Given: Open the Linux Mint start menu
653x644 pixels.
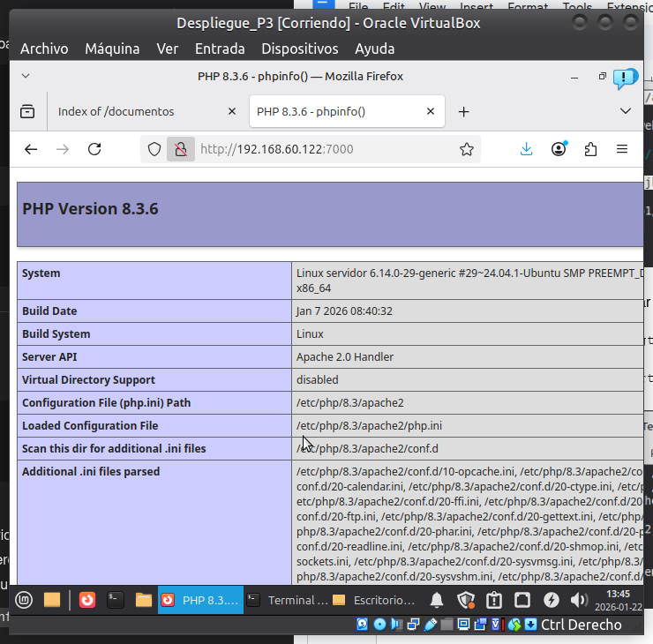Looking at the screenshot, I should click(x=23, y=600).
